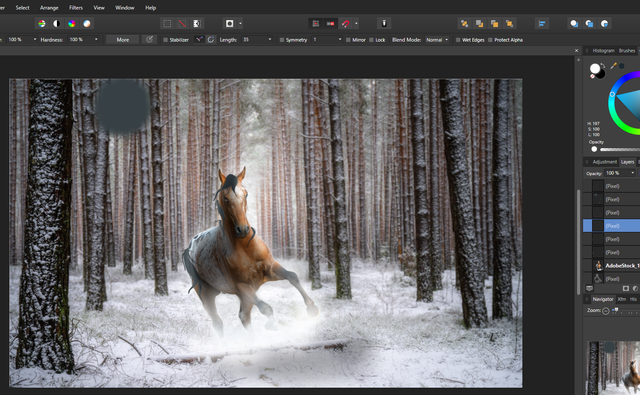640x395 pixels.
Task: Invert the pixel selection icon
Action: pos(197,24)
